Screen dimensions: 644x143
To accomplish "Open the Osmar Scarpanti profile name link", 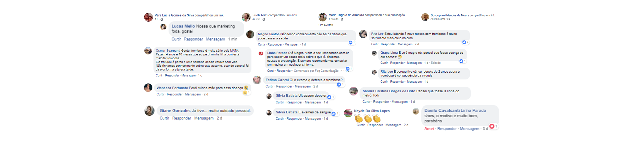I will point(168,51).
